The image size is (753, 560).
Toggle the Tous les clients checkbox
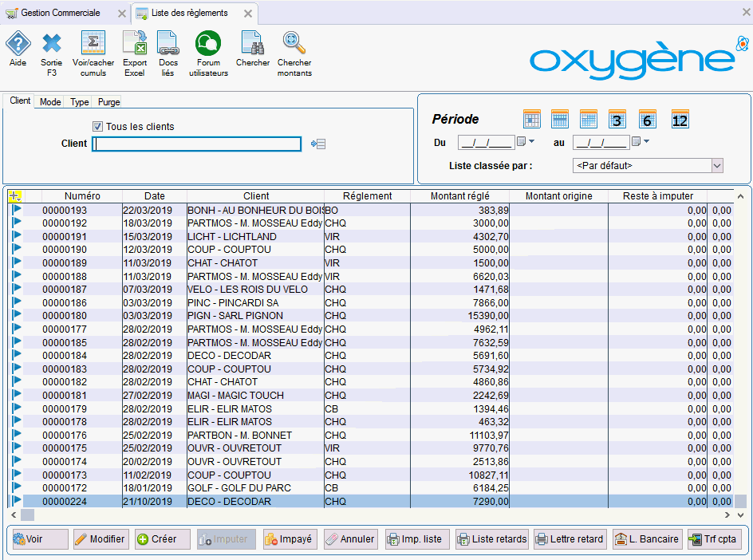click(x=97, y=126)
